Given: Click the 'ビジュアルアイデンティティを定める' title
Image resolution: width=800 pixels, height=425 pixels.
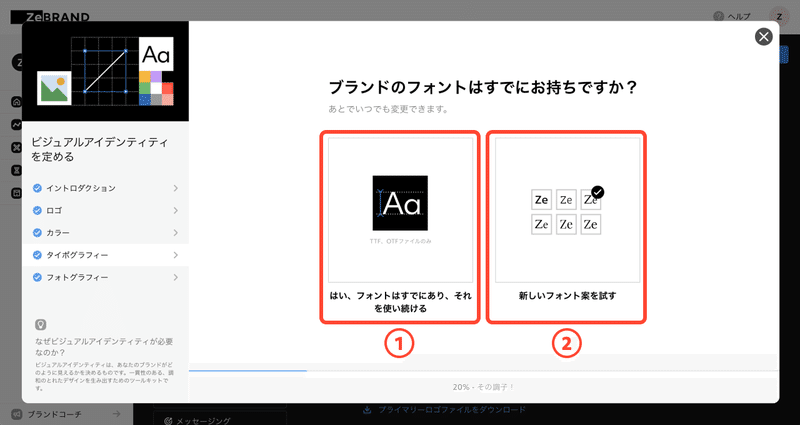Looking at the screenshot, I should click(x=99, y=149).
